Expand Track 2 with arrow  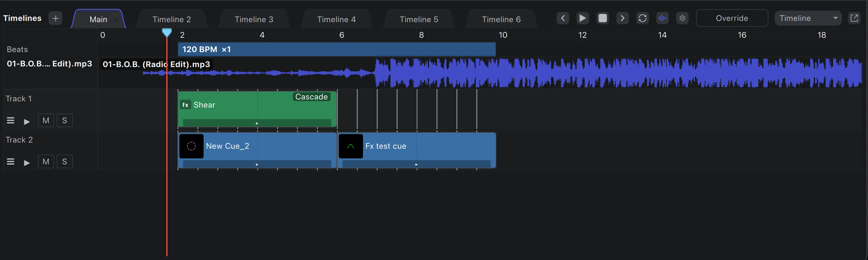tap(27, 162)
